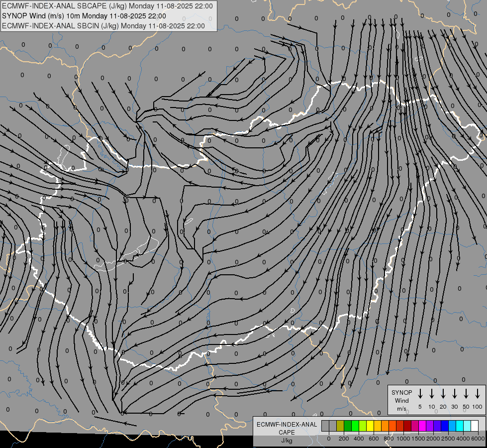Click the magenta swatch after 1500
This screenshot has height=448, width=487.
422,426
